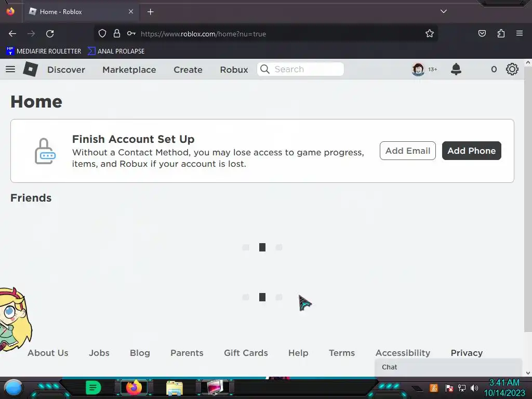The height and width of the screenshot is (399, 532).
Task: Click the Roblox Search field
Action: pos(301,69)
